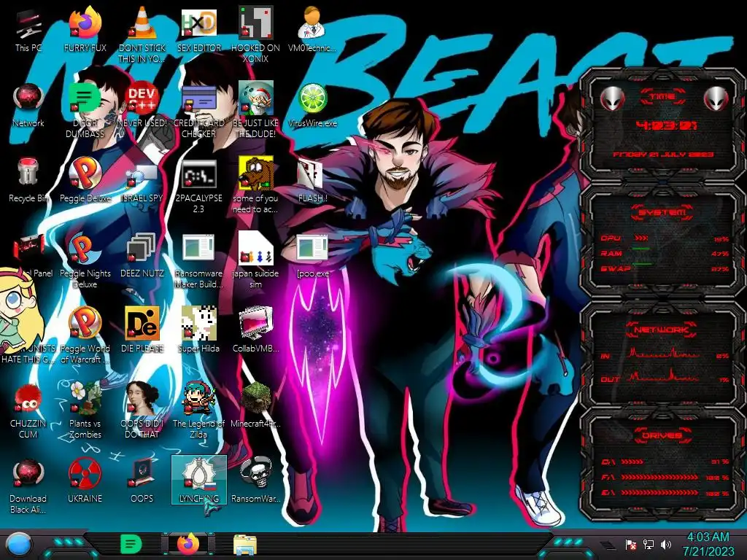Open the D FOR DUMBASS shortcut

click(x=85, y=109)
